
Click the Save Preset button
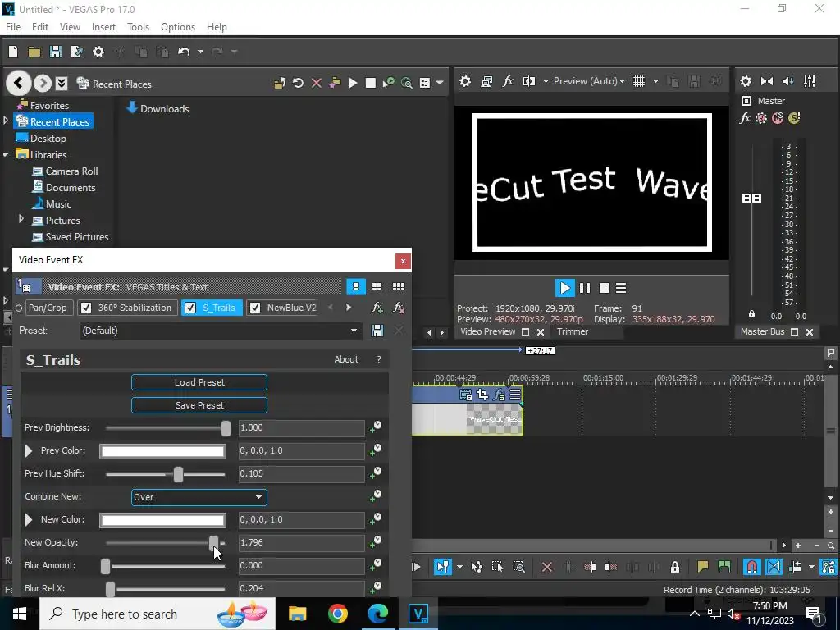[199, 405]
